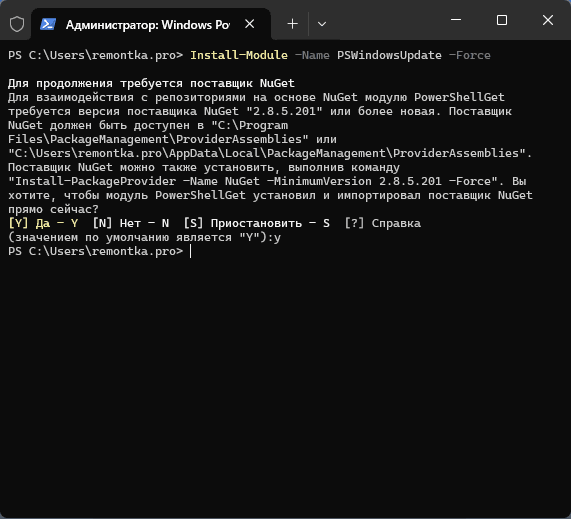The height and width of the screenshot is (519, 571).
Task: Click the [Y] Да - Y option
Action: pyautogui.click(x=43, y=223)
